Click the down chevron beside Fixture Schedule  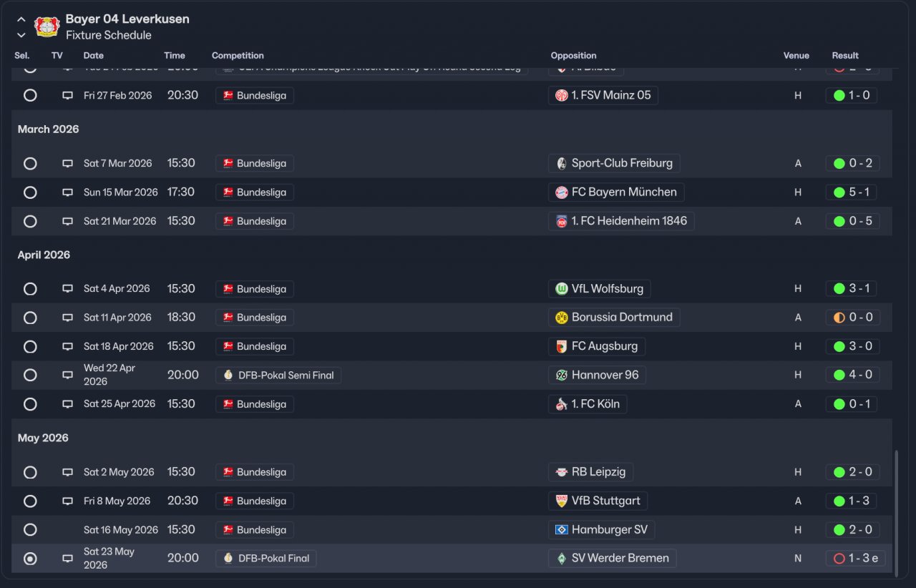[21, 34]
